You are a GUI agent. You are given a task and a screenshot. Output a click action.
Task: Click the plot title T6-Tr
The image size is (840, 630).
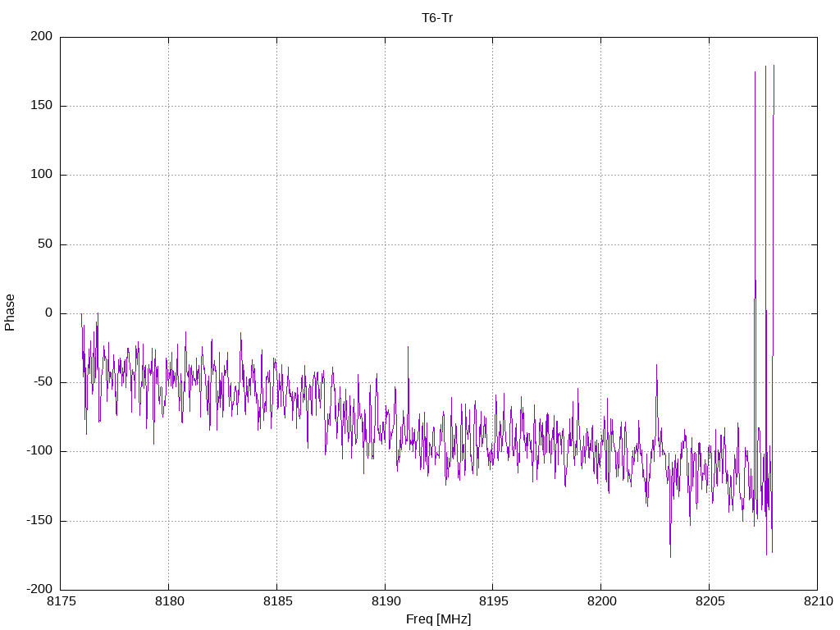point(437,18)
